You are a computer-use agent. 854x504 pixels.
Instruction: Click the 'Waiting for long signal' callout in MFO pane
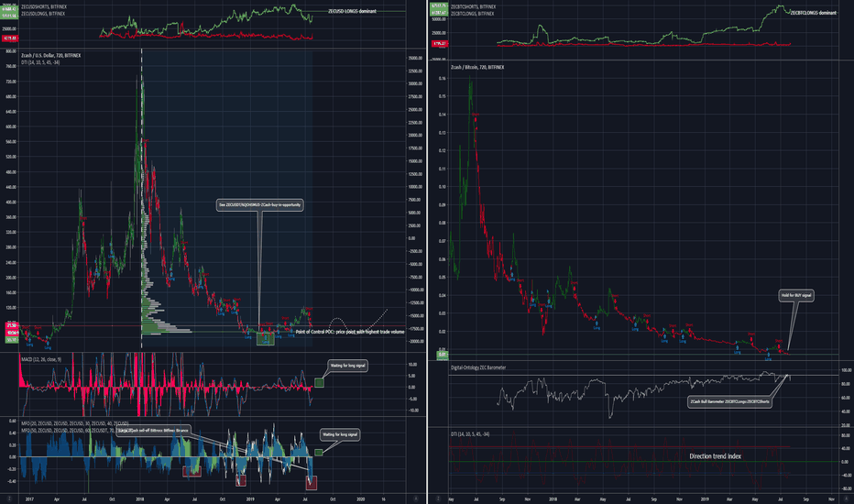click(339, 434)
